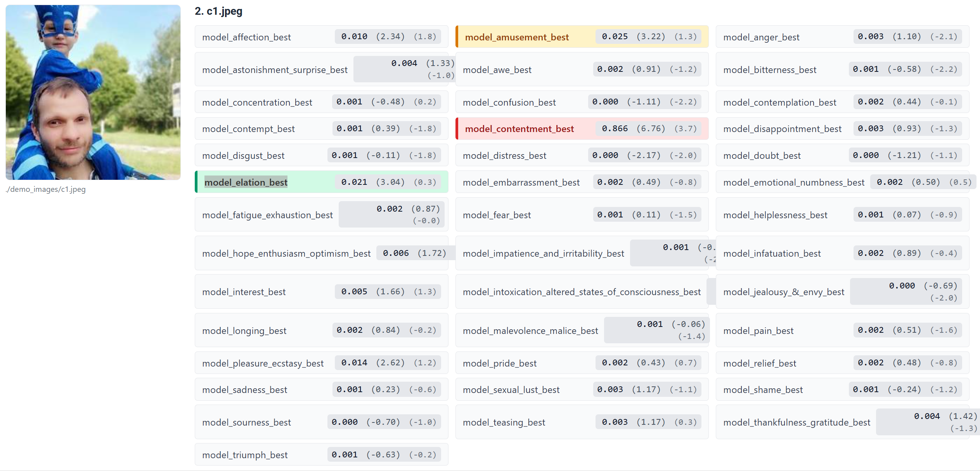Select the model_teasing_best card
Screen dimensions: 980x471
click(582, 422)
